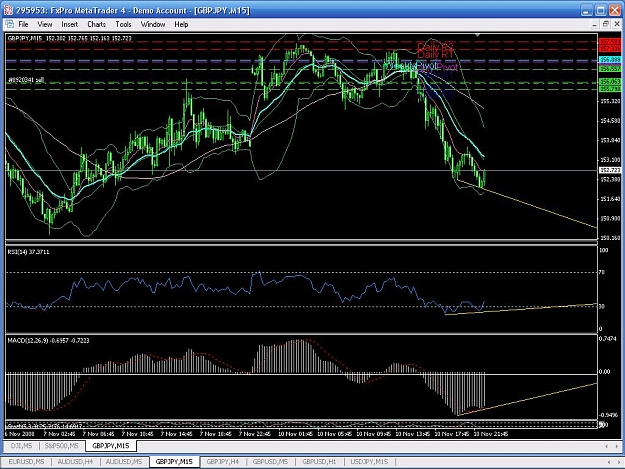Click the #8920341 sell order label
The height and width of the screenshot is (469, 625).
point(26,80)
